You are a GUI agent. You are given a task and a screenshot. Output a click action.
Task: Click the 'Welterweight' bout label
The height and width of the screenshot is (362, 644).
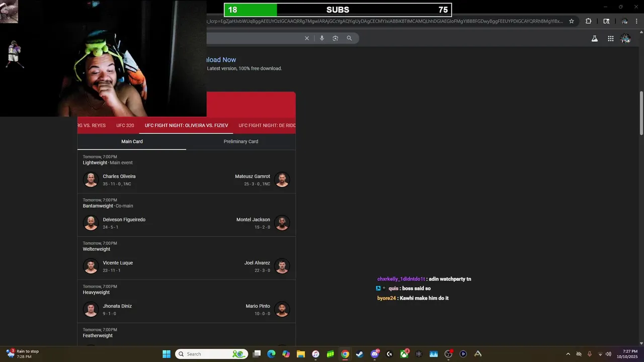click(97, 249)
